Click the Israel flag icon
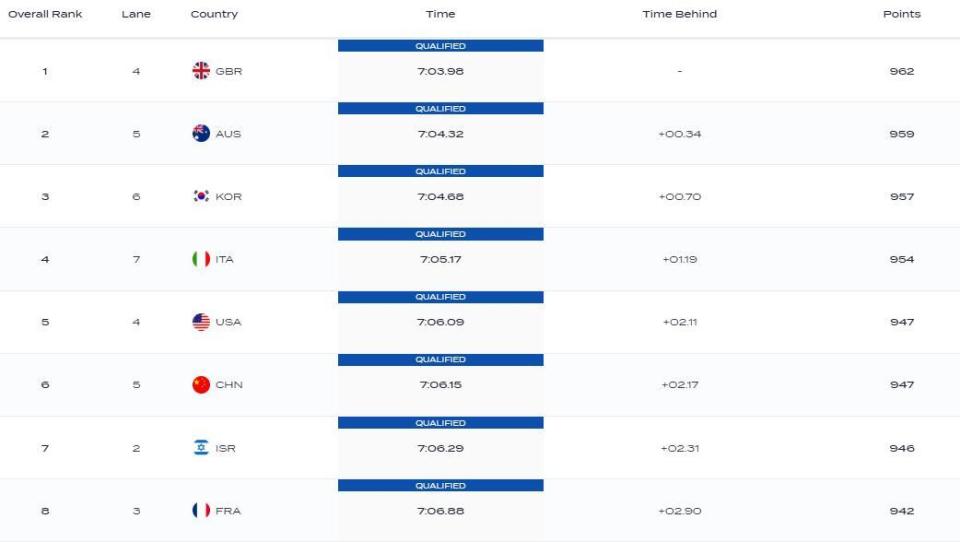The height and width of the screenshot is (542, 960). point(201,448)
